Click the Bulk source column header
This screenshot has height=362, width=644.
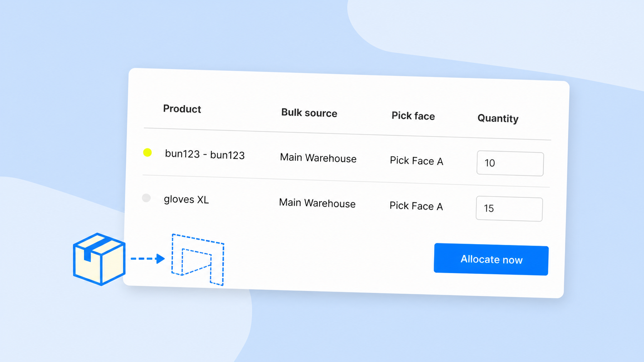tap(309, 113)
